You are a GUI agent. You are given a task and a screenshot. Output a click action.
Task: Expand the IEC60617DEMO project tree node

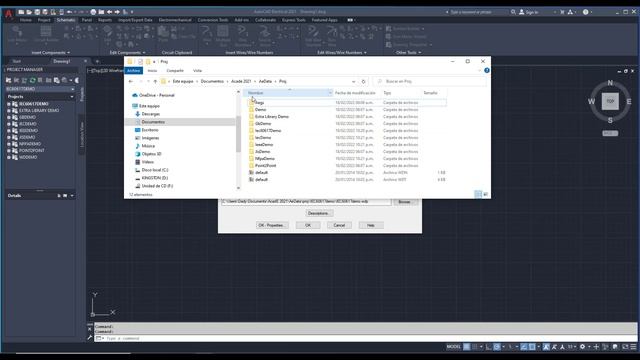(x=9, y=104)
